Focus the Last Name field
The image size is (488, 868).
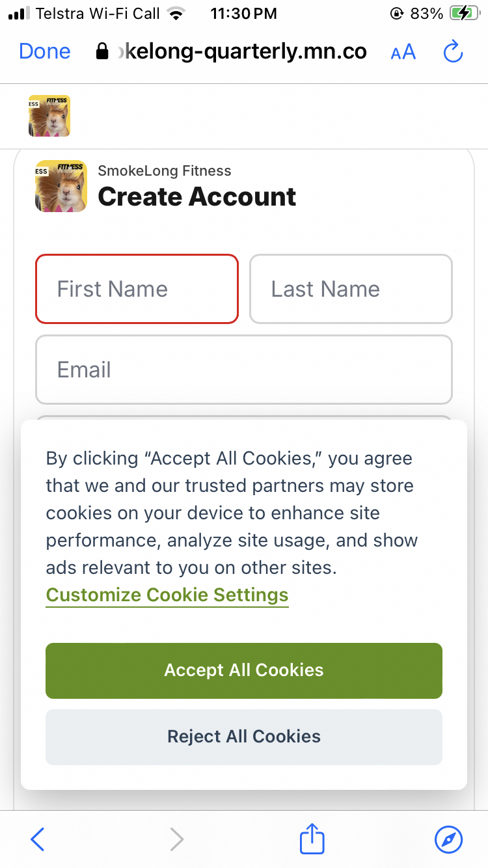pyautogui.click(x=351, y=289)
